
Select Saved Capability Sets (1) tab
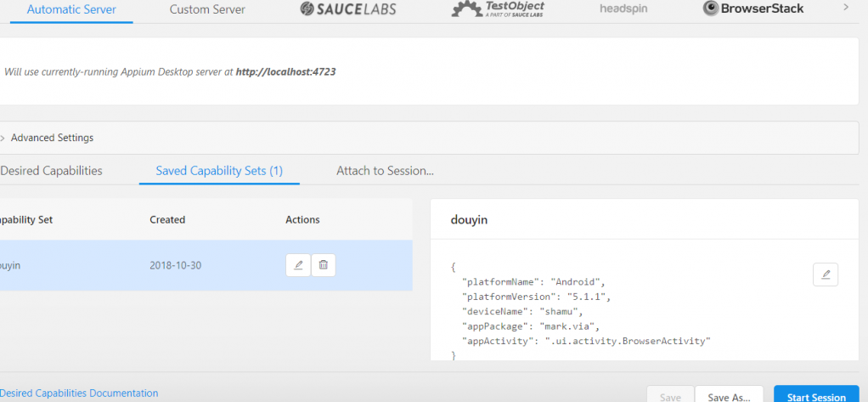pos(219,171)
